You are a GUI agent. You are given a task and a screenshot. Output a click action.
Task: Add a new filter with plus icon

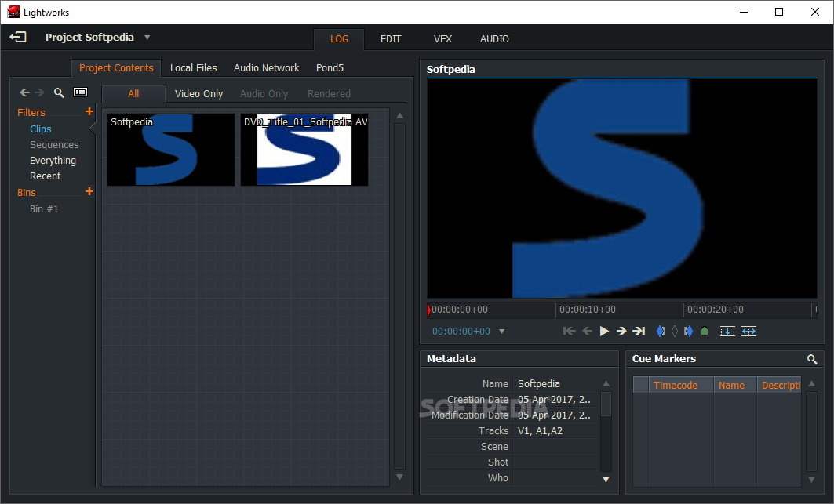(x=89, y=111)
